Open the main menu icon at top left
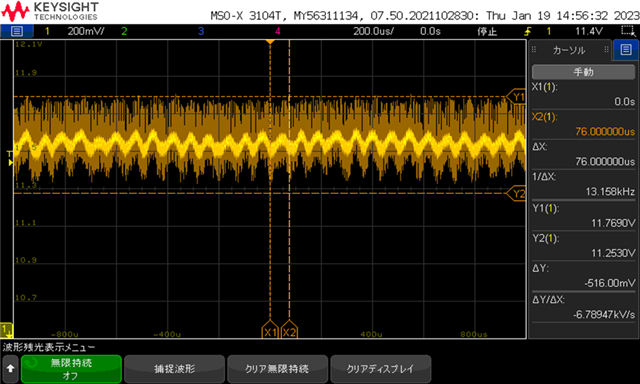Viewport: 640px width, 384px height. tap(16, 31)
